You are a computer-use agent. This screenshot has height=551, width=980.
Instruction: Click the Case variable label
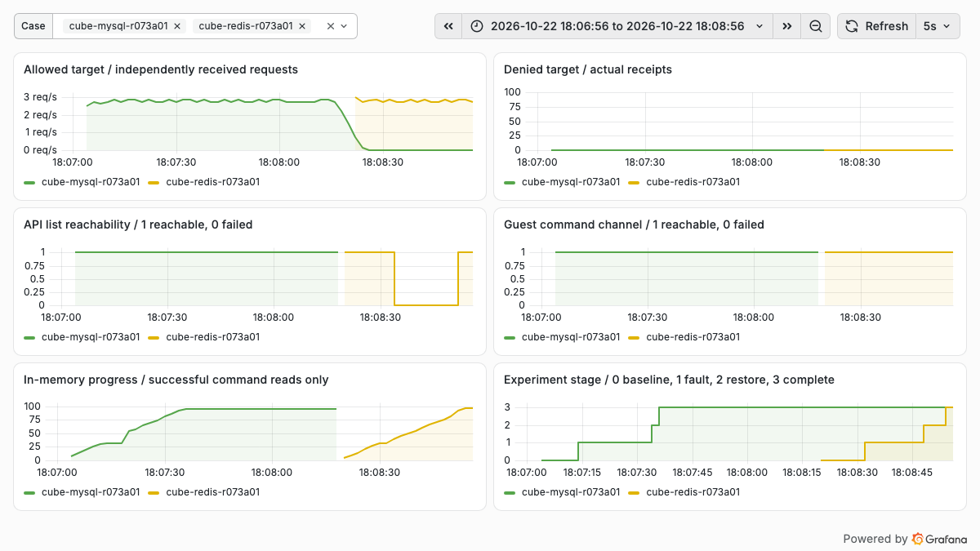pyautogui.click(x=33, y=26)
